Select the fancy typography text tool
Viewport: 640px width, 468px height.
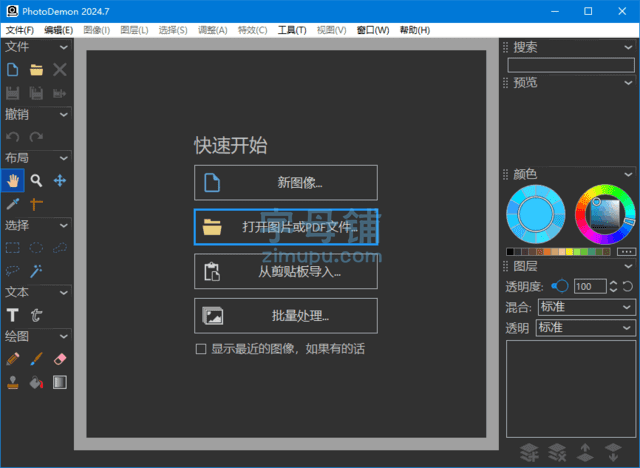coord(36,315)
